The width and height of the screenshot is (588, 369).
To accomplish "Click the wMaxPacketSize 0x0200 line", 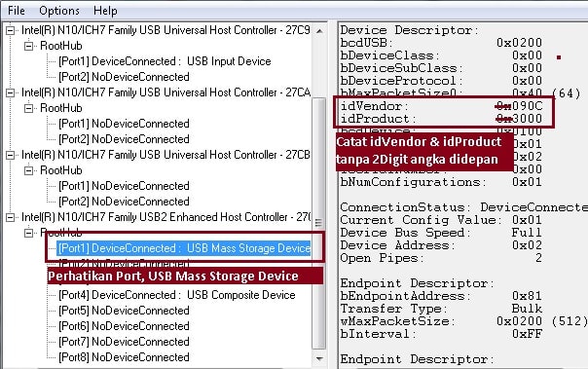I will tap(463, 321).
